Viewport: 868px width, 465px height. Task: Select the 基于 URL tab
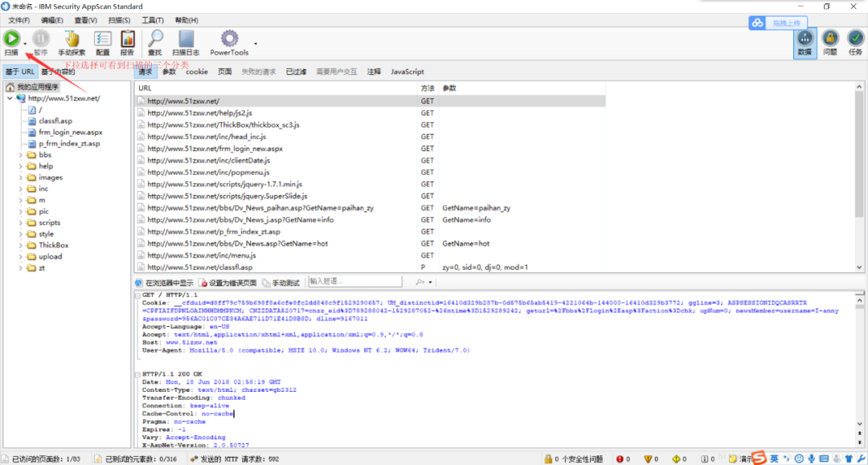19,72
